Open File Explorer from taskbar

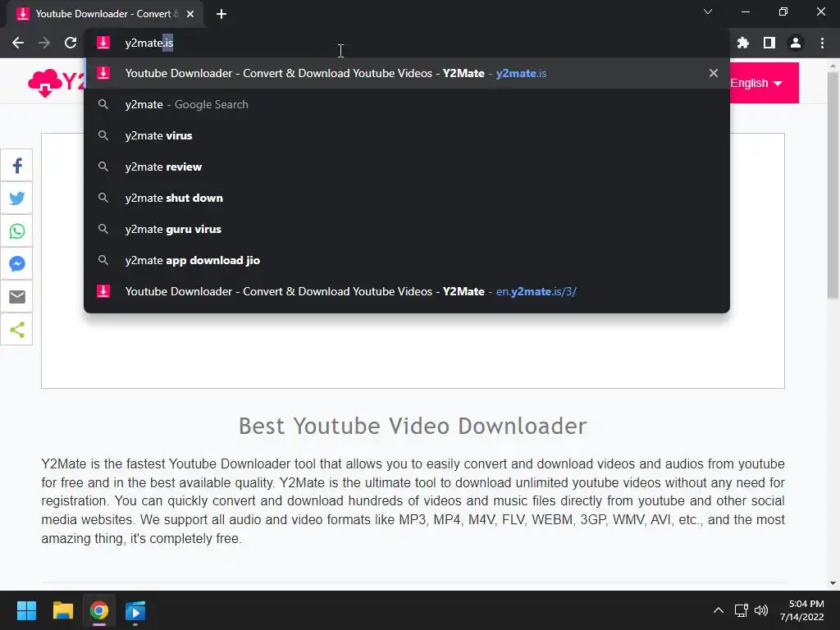pos(62,610)
